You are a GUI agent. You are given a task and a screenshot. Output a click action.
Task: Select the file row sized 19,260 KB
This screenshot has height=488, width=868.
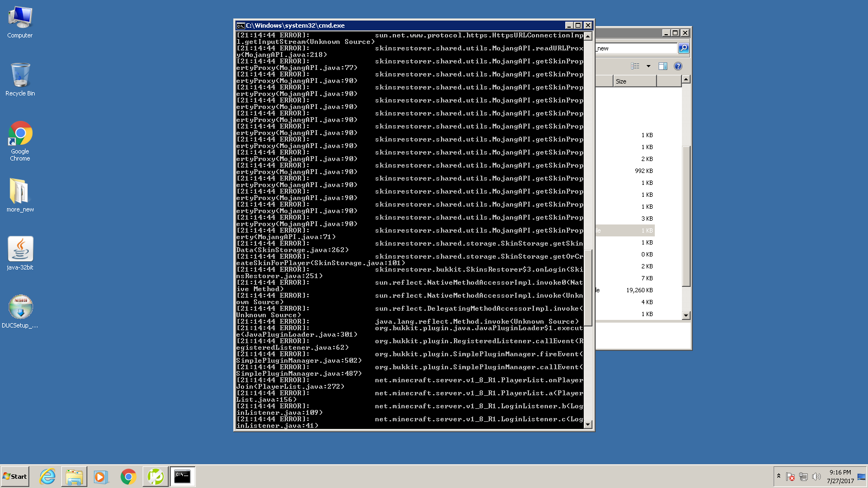coord(625,290)
